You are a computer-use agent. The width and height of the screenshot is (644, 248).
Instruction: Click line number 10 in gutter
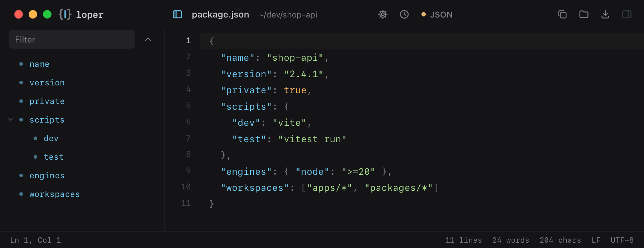click(186, 187)
